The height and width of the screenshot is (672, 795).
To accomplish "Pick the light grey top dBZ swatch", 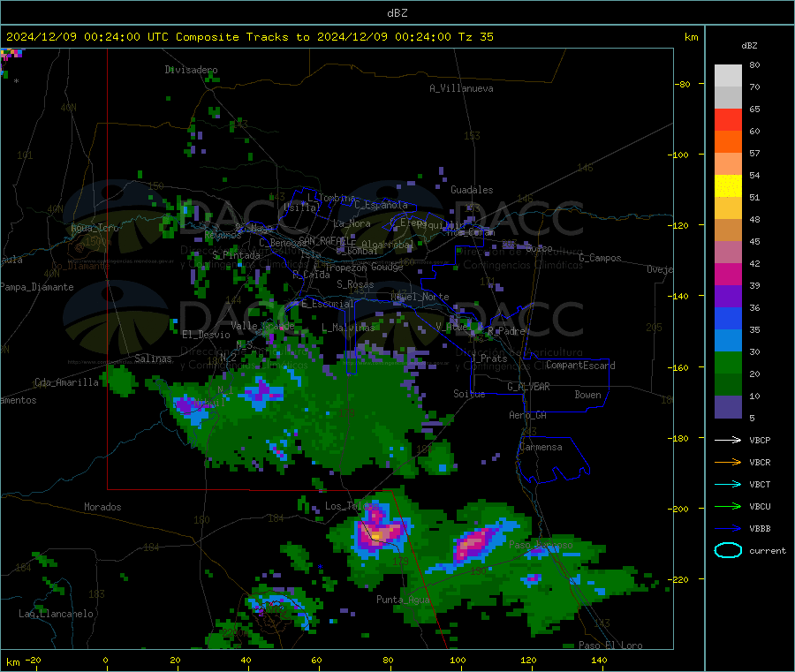I will [x=728, y=76].
